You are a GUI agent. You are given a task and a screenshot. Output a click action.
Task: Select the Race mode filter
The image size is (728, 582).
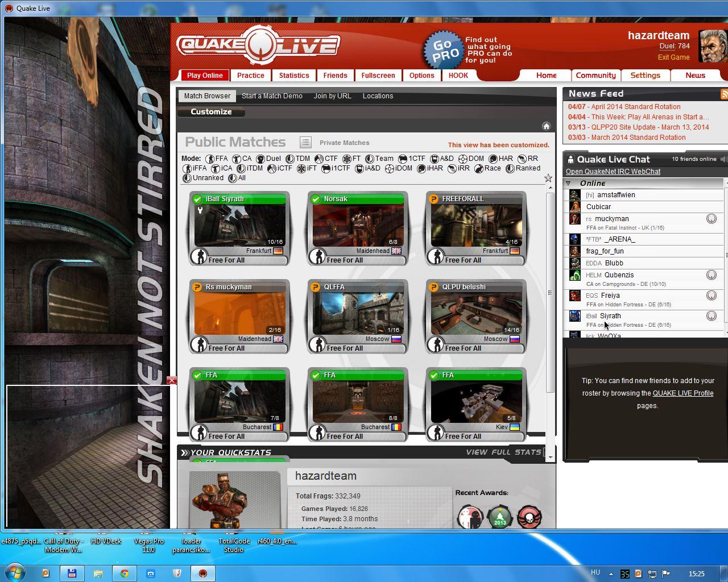[x=487, y=168]
